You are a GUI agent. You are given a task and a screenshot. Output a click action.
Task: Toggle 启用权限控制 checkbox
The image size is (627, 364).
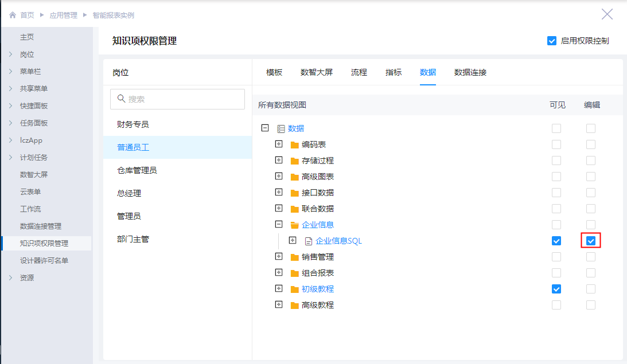click(x=552, y=41)
